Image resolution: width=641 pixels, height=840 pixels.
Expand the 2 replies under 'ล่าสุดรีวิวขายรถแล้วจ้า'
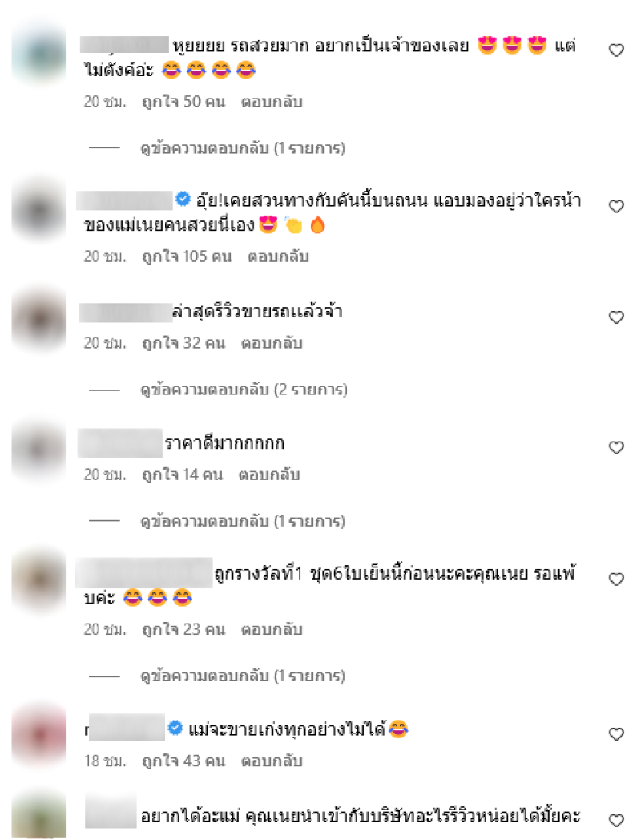(x=244, y=390)
